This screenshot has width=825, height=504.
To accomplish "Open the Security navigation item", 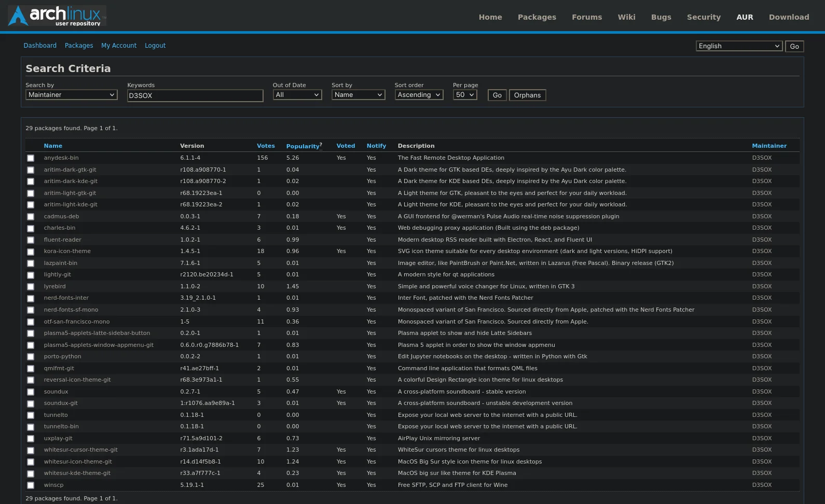I will point(704,17).
